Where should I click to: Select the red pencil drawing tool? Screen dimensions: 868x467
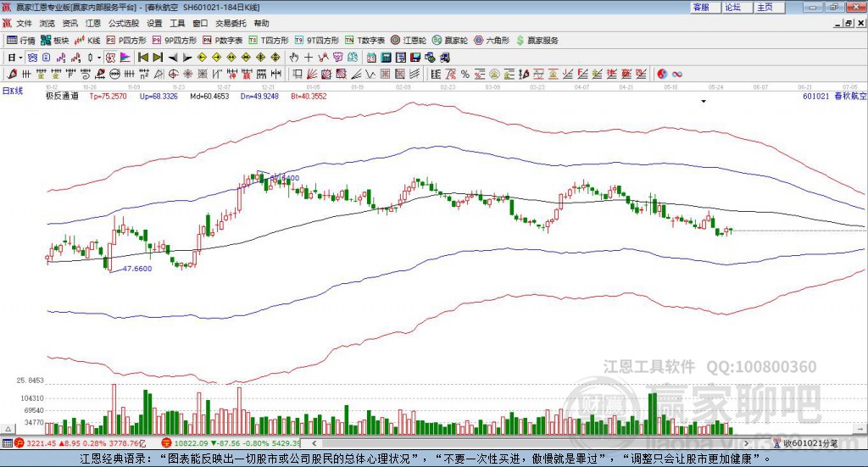click(12, 74)
